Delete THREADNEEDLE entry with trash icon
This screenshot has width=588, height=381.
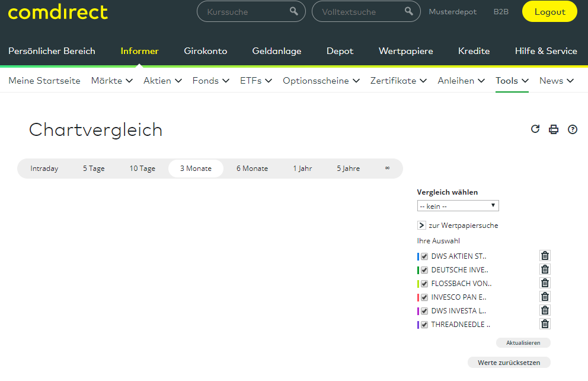click(545, 324)
